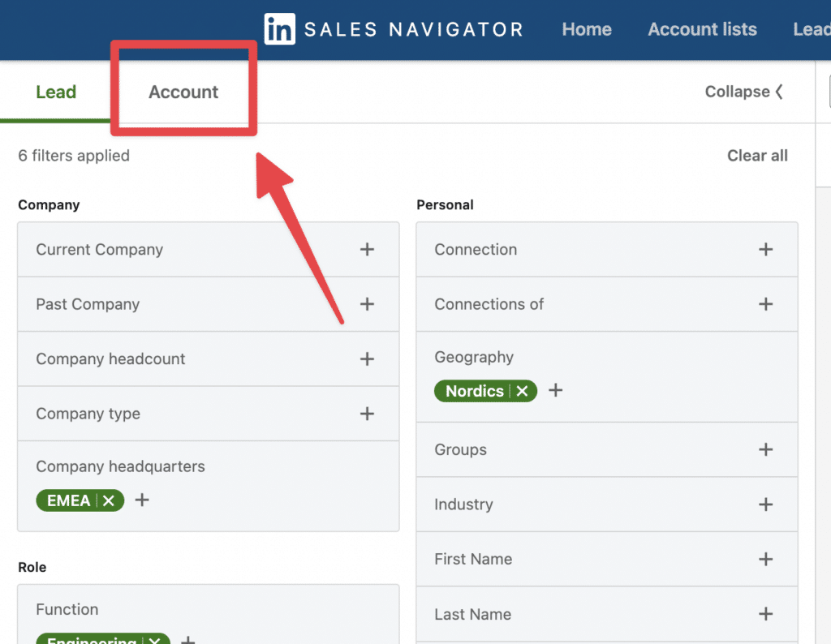The height and width of the screenshot is (644, 831).
Task: Add a First Name filter
Action: [x=766, y=560]
